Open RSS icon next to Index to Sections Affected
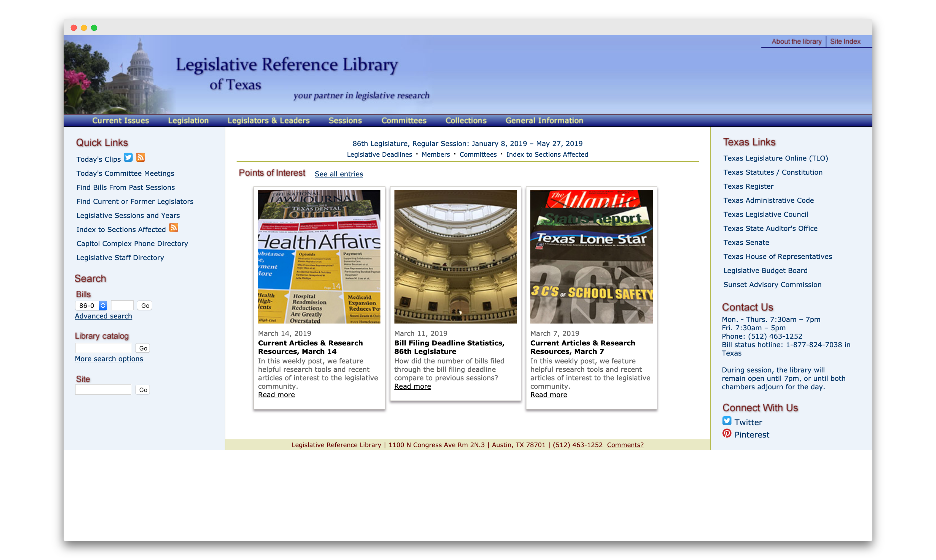This screenshot has width=936, height=560. pyautogui.click(x=174, y=228)
